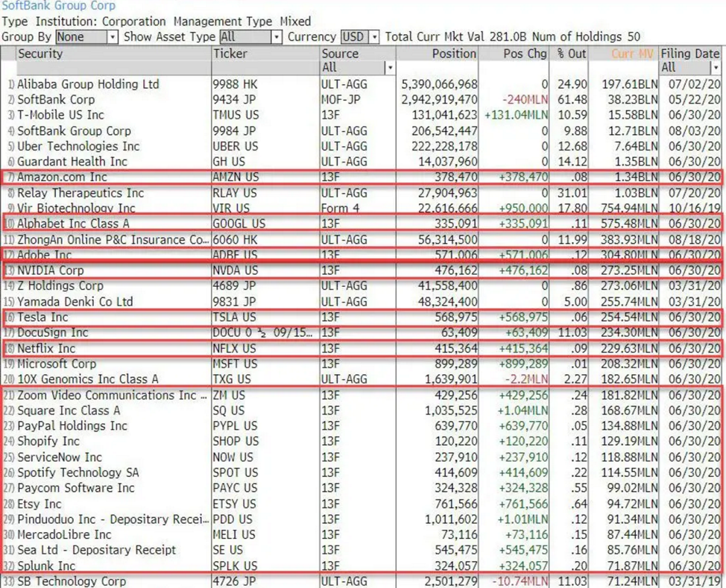Click the TSLA US ticker cell
Screen dimensions: 726x588
(236, 317)
